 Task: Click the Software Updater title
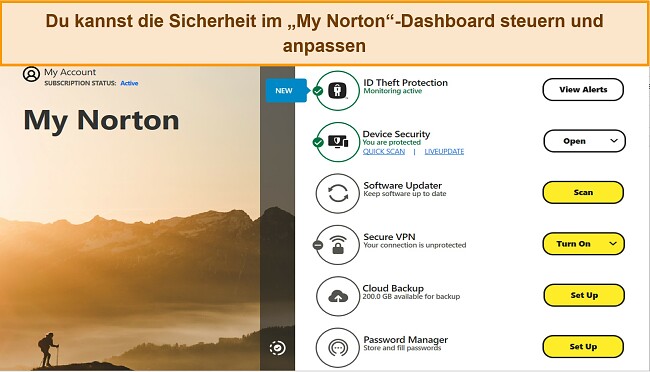(403, 185)
